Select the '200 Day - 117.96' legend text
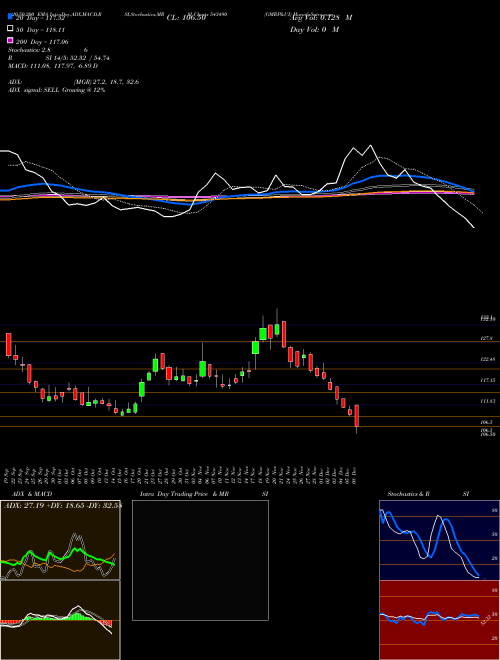500x660 pixels. pyautogui.click(x=42, y=42)
